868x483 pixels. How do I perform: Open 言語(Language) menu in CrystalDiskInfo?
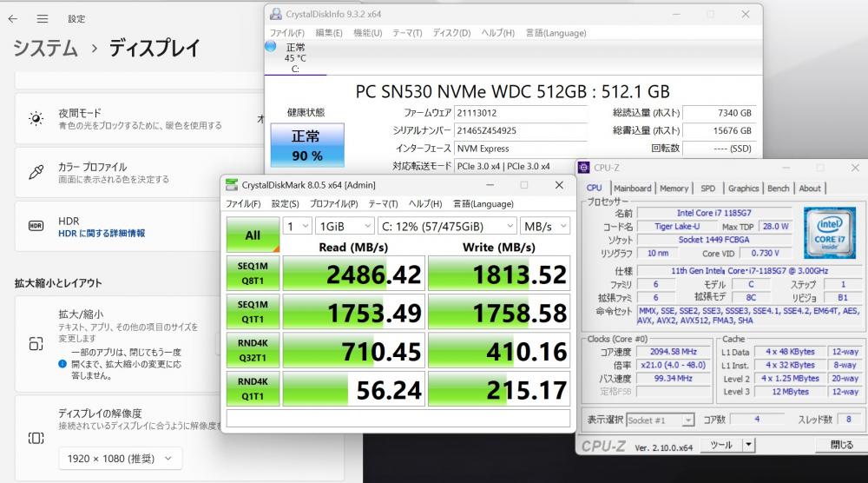556,33
